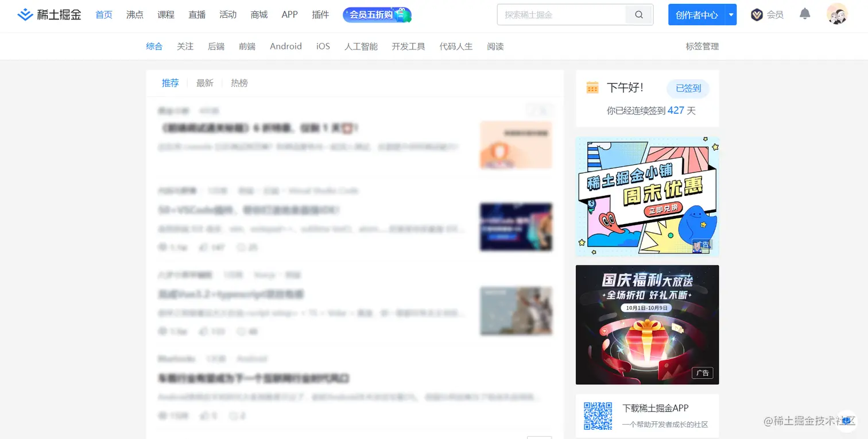Click the 427 sign-in days count
868x439 pixels.
(x=676, y=110)
